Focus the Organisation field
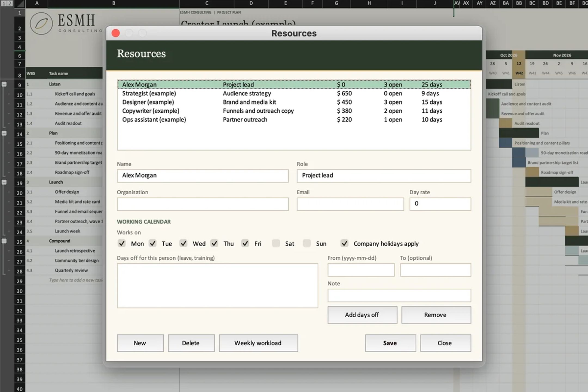This screenshot has height=392, width=588. [203, 204]
